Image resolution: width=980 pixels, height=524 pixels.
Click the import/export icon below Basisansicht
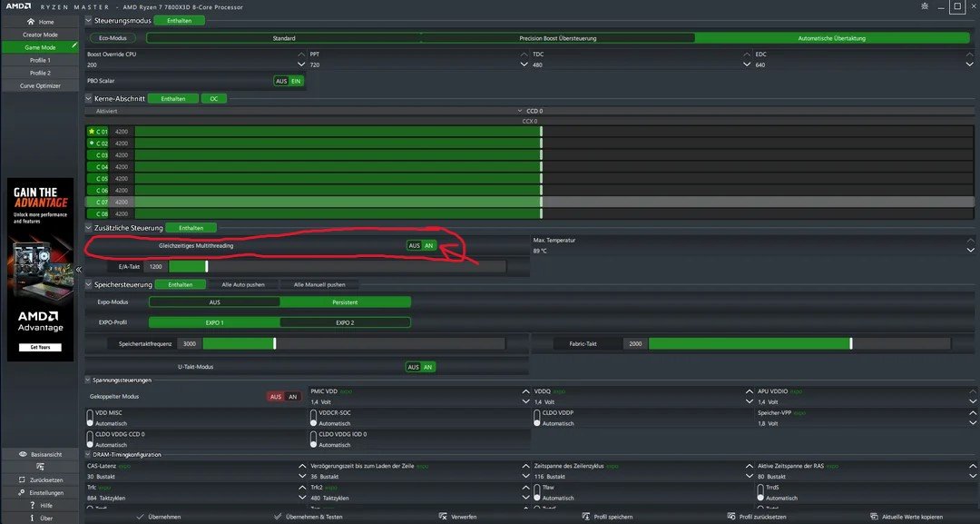click(40, 467)
